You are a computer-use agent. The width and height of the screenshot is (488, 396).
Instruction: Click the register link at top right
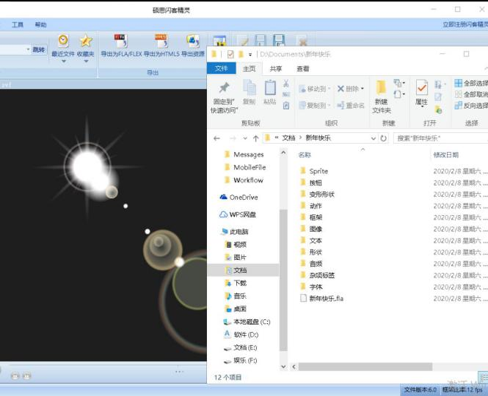465,24
